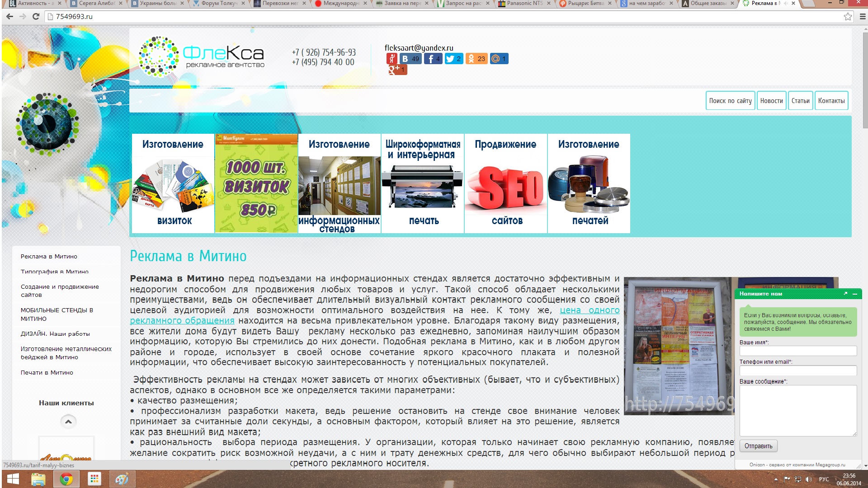Open sidebar link Создание и продвижение сайтов
The height and width of the screenshot is (488, 868).
point(60,291)
